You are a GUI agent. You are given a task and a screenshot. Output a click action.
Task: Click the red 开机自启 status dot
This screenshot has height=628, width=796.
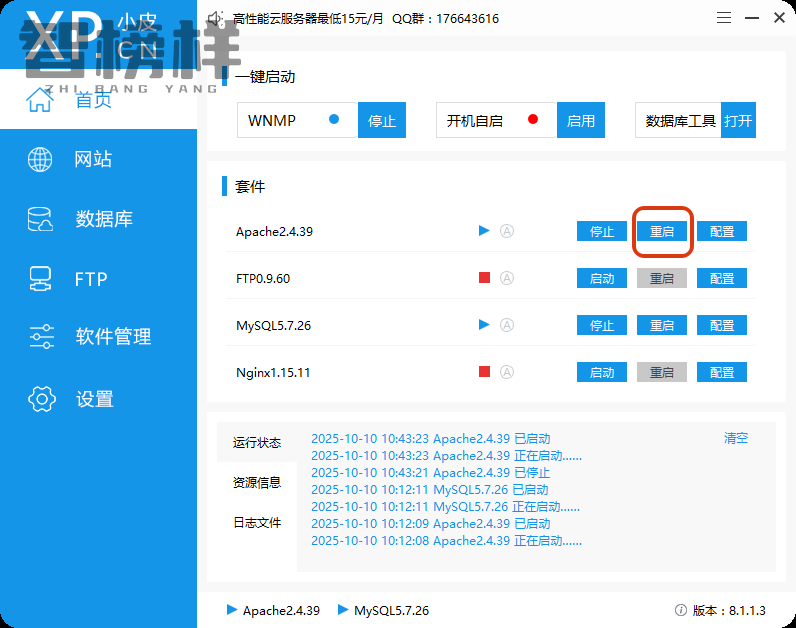pos(533,119)
